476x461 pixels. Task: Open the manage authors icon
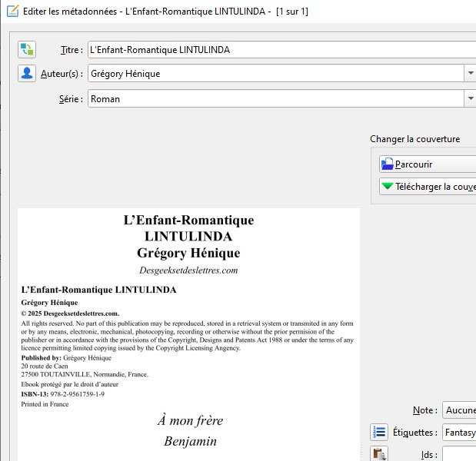(x=27, y=74)
